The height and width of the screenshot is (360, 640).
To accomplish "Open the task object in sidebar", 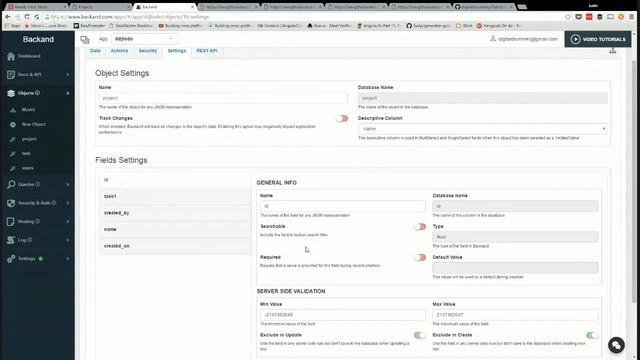I will (x=26, y=153).
